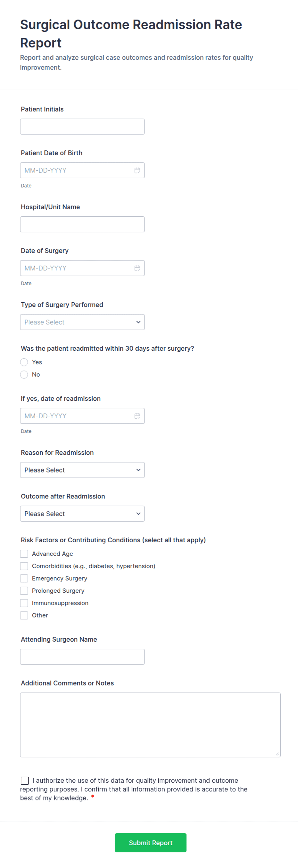The height and width of the screenshot is (868, 298).
Task: Check the Advanced Age risk factor
Action: click(x=24, y=554)
